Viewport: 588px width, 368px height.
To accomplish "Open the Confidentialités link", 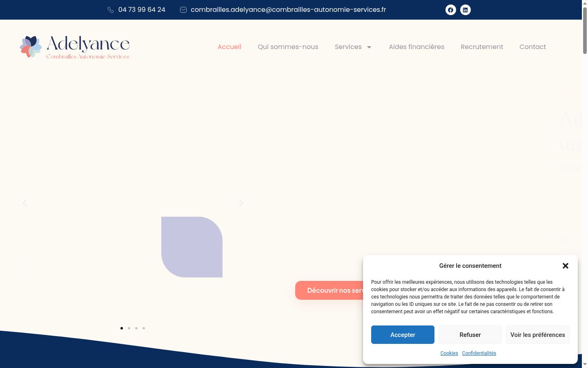I will (479, 353).
